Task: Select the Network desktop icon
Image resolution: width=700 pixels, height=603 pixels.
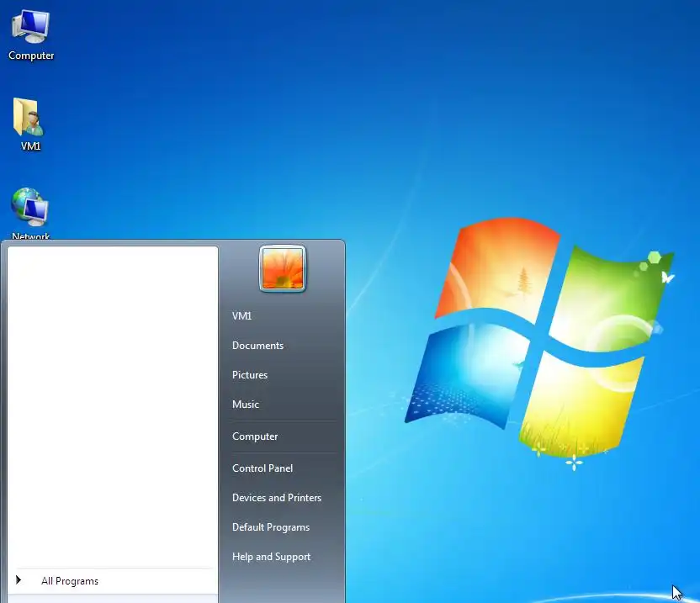Action: coord(30,214)
